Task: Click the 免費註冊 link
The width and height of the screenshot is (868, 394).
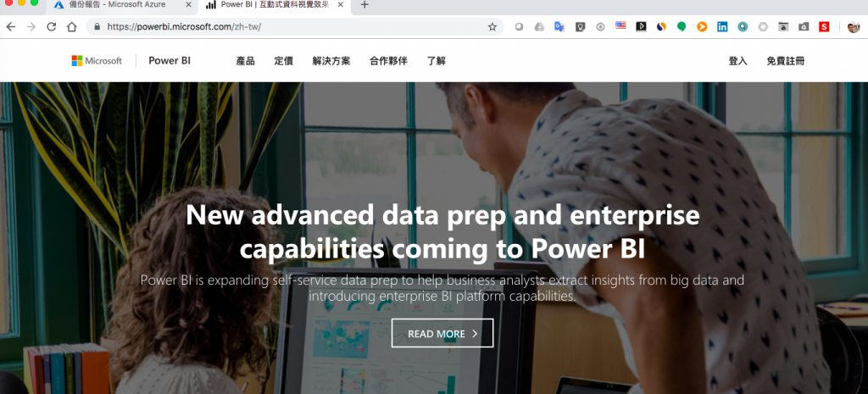Action: [x=786, y=61]
